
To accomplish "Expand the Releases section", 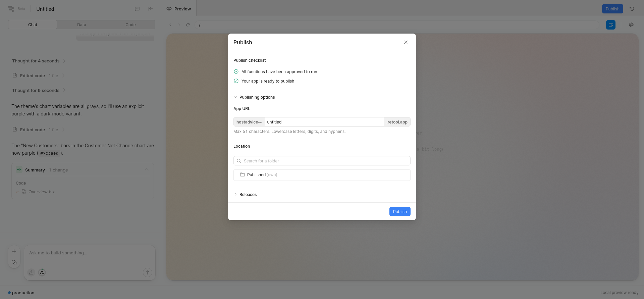I will tap(245, 195).
